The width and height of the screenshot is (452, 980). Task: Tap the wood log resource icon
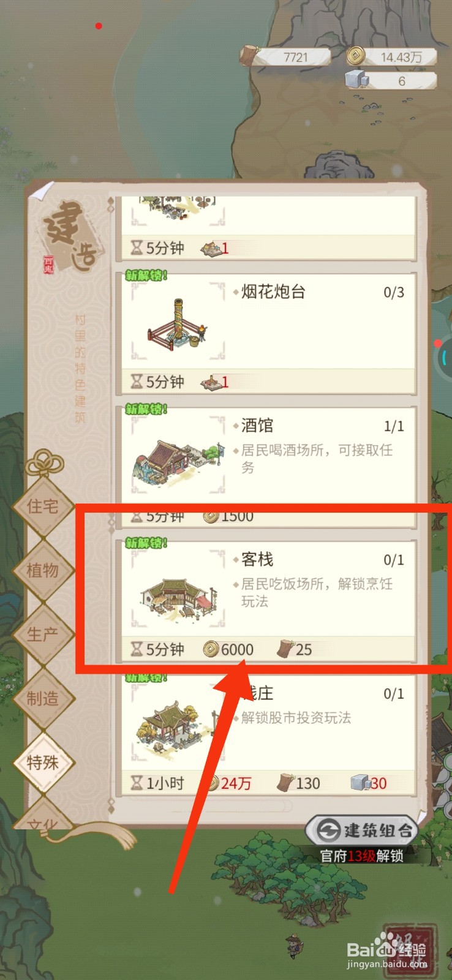pyautogui.click(x=250, y=55)
